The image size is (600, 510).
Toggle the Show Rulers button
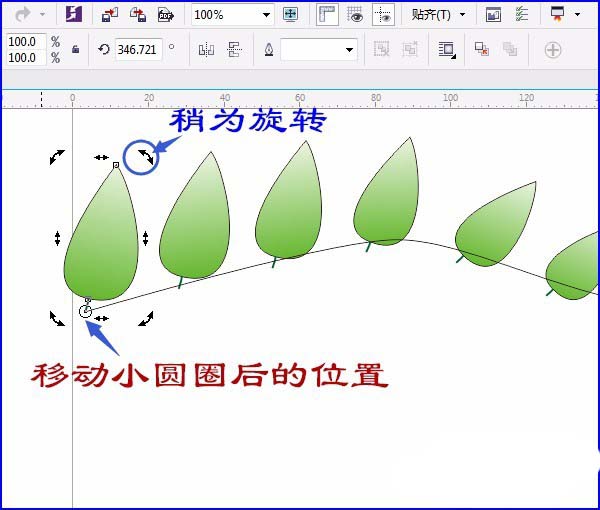(327, 15)
